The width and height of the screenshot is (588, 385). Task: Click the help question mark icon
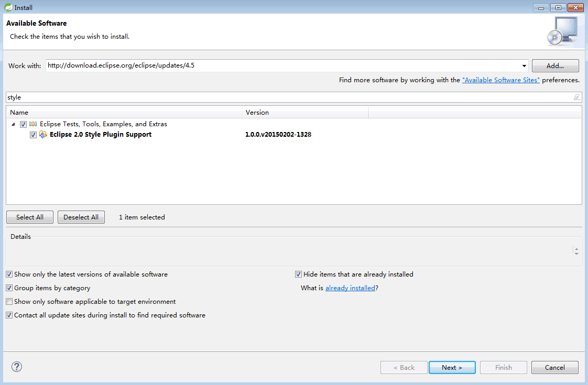point(17,366)
